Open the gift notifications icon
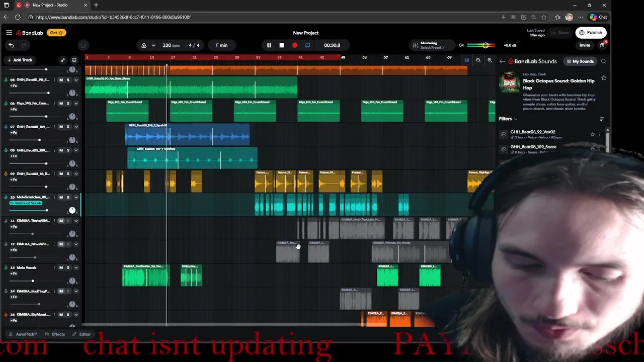 tap(602, 45)
